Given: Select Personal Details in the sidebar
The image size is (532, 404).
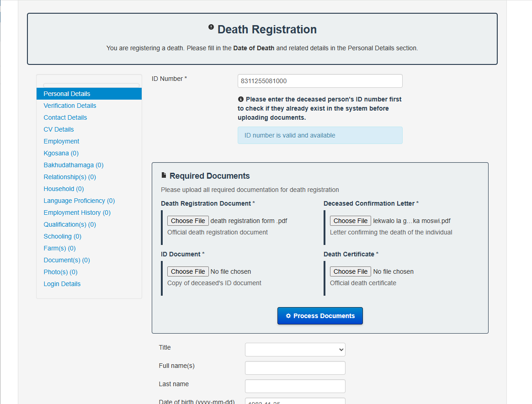Looking at the screenshot, I should 67,94.
